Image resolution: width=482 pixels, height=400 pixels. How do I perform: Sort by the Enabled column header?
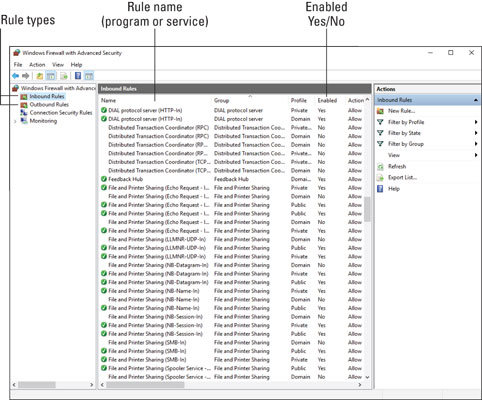[x=327, y=100]
